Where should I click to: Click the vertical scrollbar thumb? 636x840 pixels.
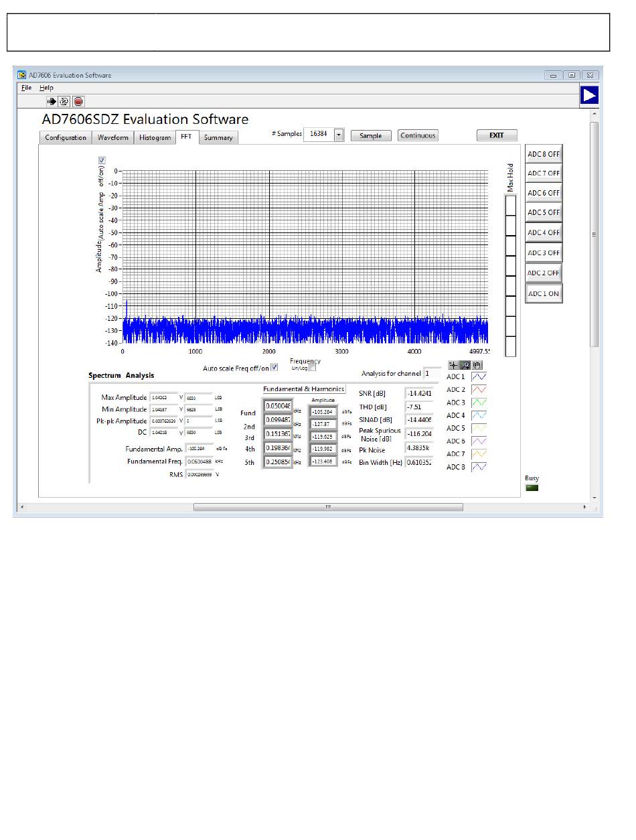click(594, 234)
